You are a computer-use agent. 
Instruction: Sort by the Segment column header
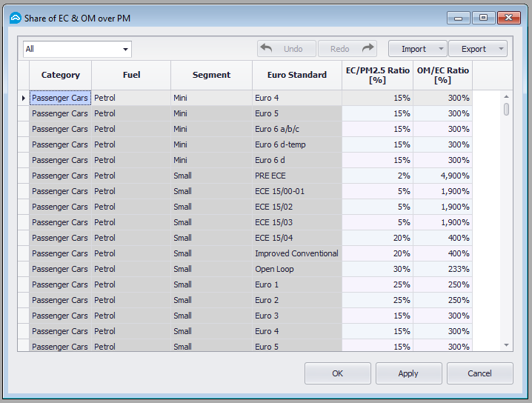click(x=212, y=76)
